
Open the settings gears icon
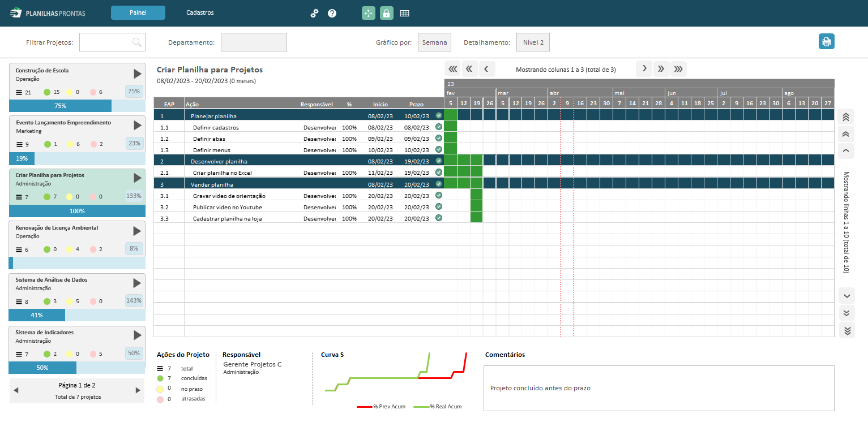[x=314, y=13]
